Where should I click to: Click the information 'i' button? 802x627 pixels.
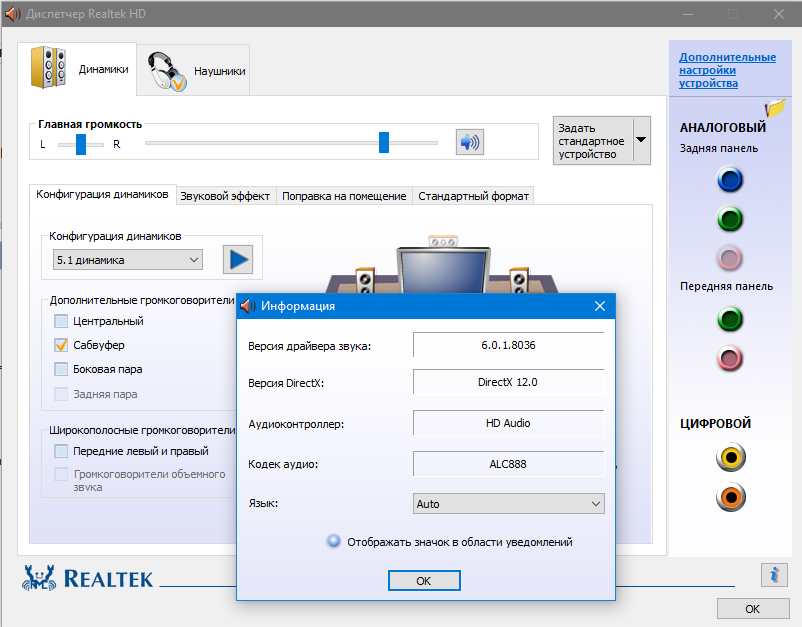pos(774,575)
